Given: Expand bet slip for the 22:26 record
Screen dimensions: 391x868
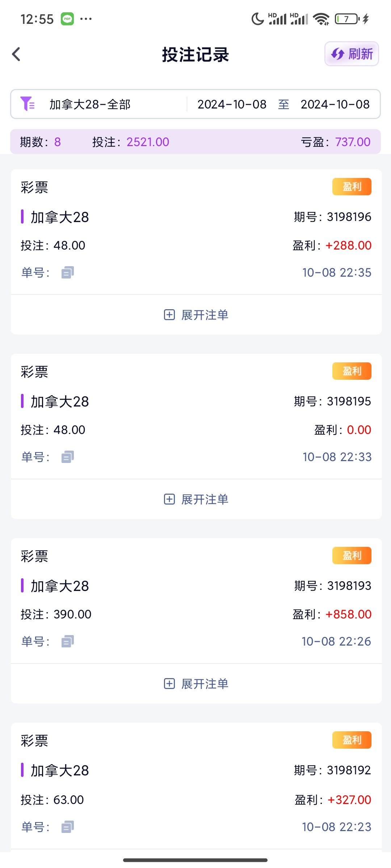Looking at the screenshot, I should coord(196,684).
